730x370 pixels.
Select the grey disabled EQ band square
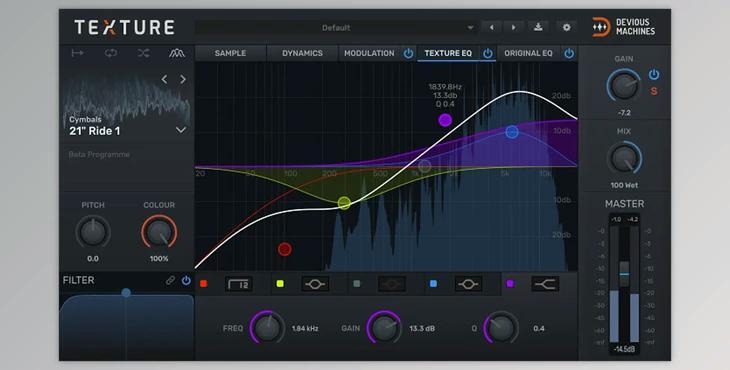pos(357,283)
